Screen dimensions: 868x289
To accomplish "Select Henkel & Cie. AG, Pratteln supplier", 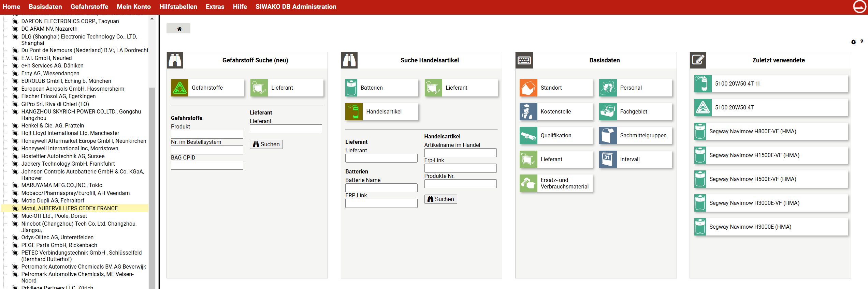I will tap(53, 125).
